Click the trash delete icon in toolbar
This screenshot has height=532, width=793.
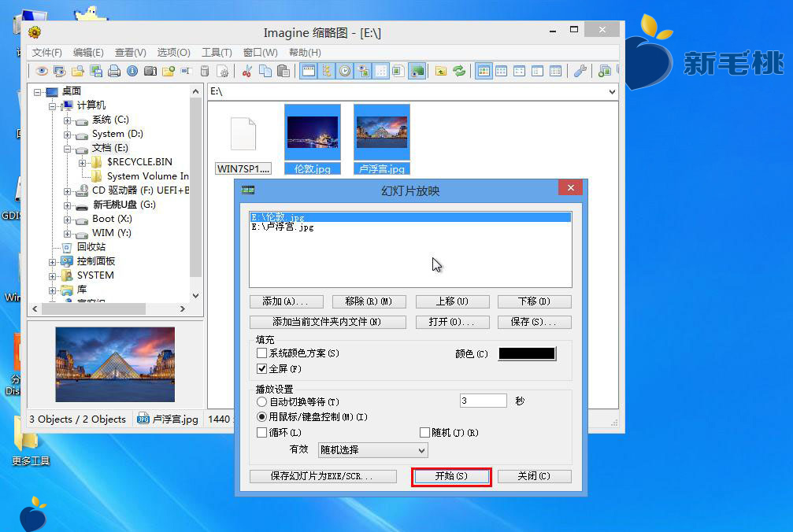click(x=204, y=72)
